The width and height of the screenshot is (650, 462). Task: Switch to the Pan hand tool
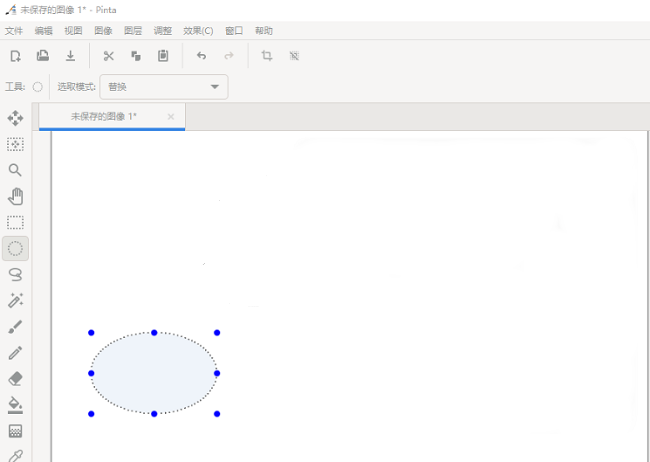click(15, 196)
